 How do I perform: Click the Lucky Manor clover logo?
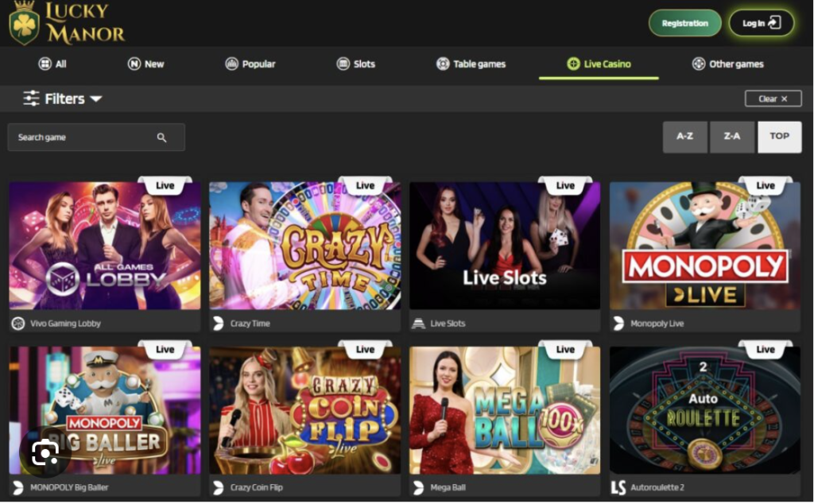point(24,23)
